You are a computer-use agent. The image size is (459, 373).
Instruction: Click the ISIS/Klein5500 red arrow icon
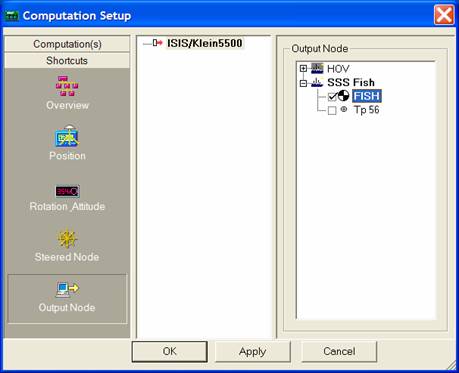[x=157, y=43]
